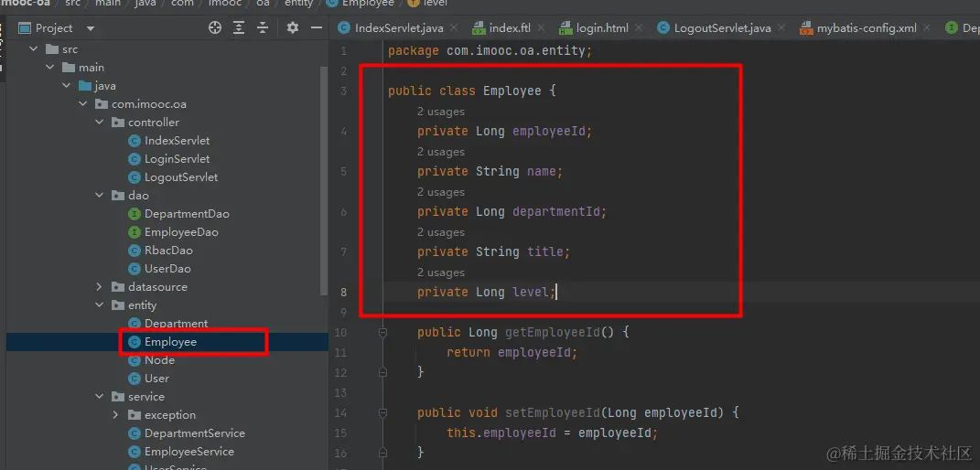The image size is (980, 470).
Task: Click the Expand All icon in Project toolbar
Action: [239, 27]
